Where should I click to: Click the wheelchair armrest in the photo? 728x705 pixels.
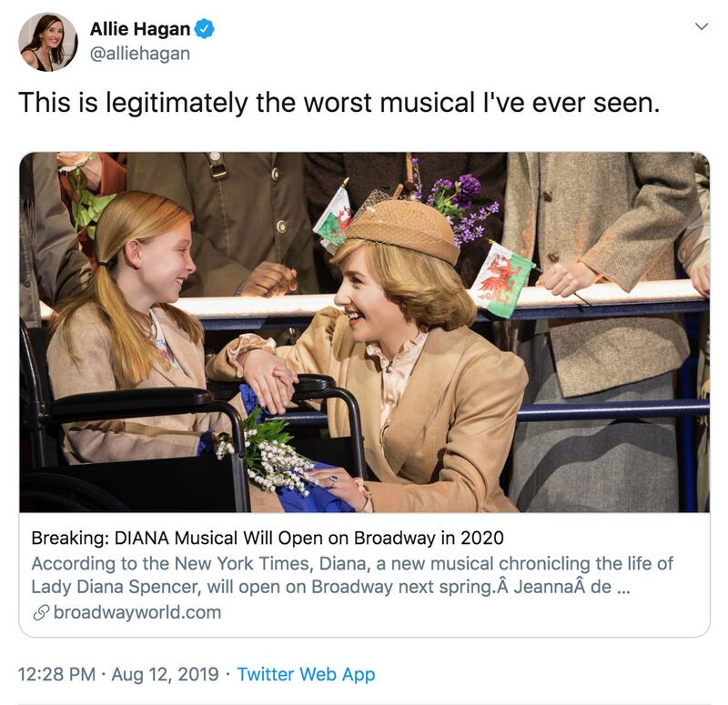(x=136, y=400)
